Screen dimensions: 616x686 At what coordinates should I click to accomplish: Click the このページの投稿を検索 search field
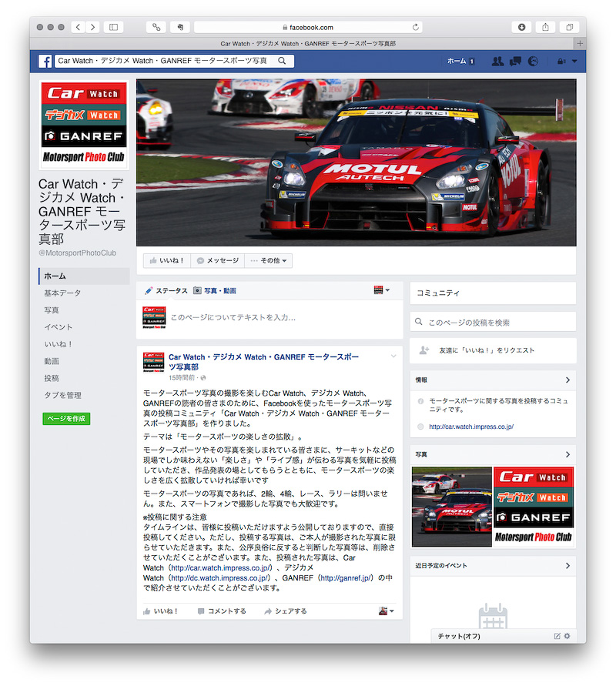493,321
